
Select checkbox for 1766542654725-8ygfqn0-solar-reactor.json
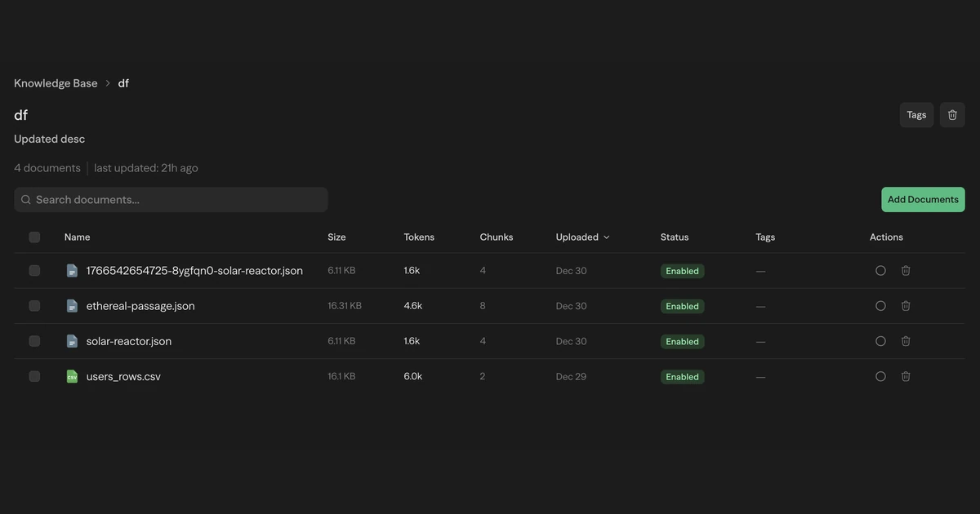click(x=34, y=270)
